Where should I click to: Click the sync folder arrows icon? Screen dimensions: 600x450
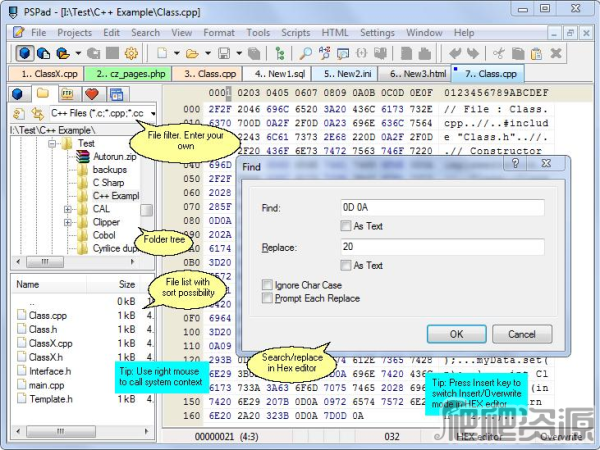coord(37,113)
